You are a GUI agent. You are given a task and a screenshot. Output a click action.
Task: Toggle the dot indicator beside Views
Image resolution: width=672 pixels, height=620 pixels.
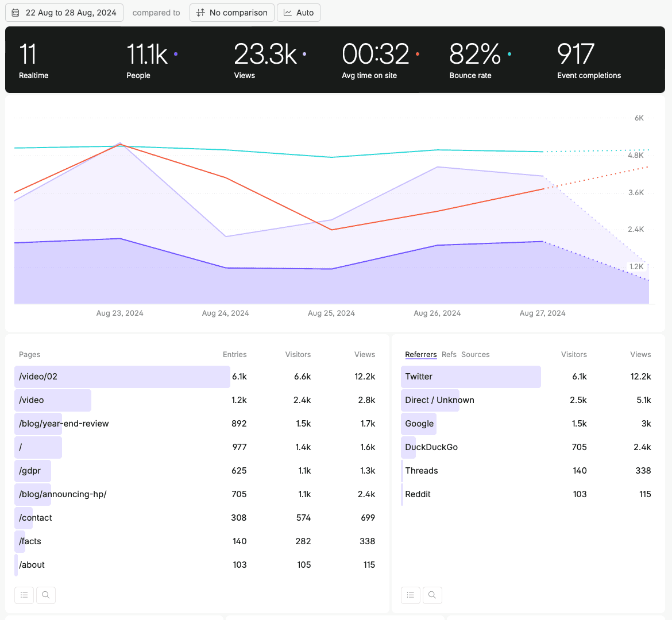point(303,53)
